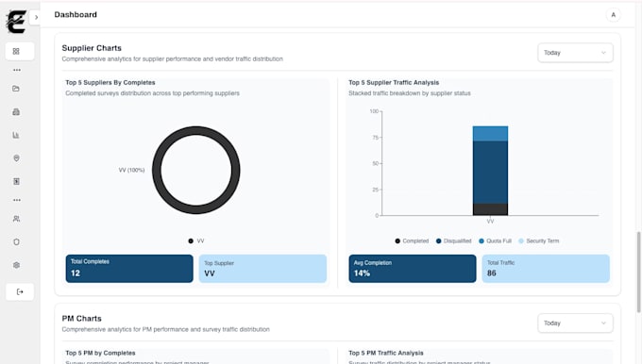The image size is (642, 364).
Task: Open the location pin icon in the sidebar
Action: 16,158
